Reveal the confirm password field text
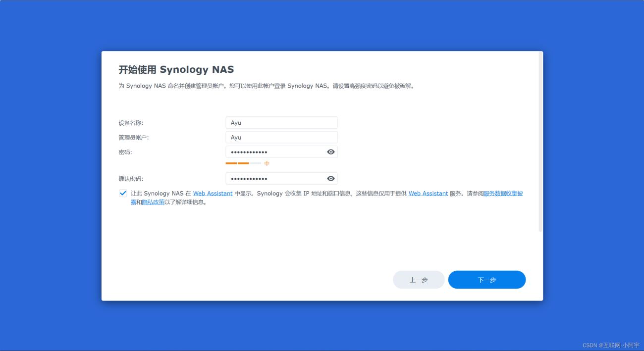This screenshot has height=351, width=644. (x=331, y=179)
